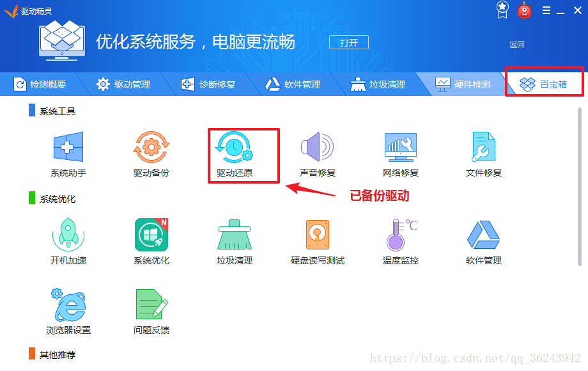This screenshot has height=371, width=588.
Task: Click the 其他推荐 section heading
Action: coord(58,355)
